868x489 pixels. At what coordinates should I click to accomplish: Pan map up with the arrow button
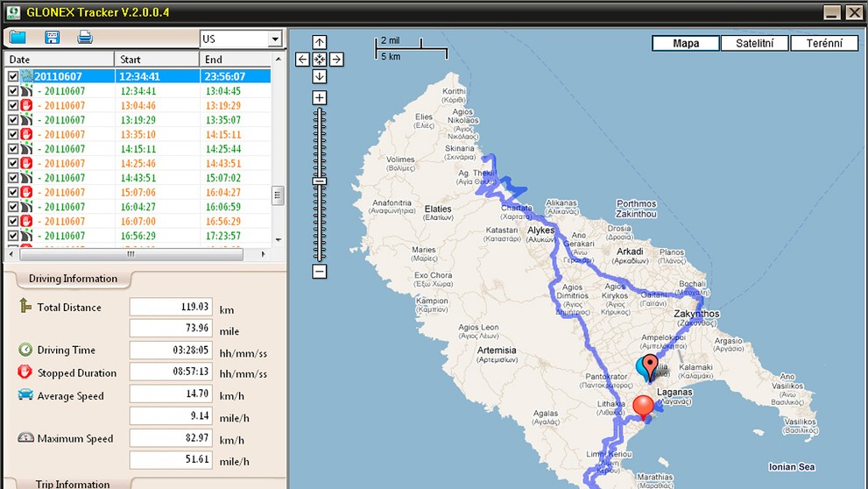click(x=320, y=42)
